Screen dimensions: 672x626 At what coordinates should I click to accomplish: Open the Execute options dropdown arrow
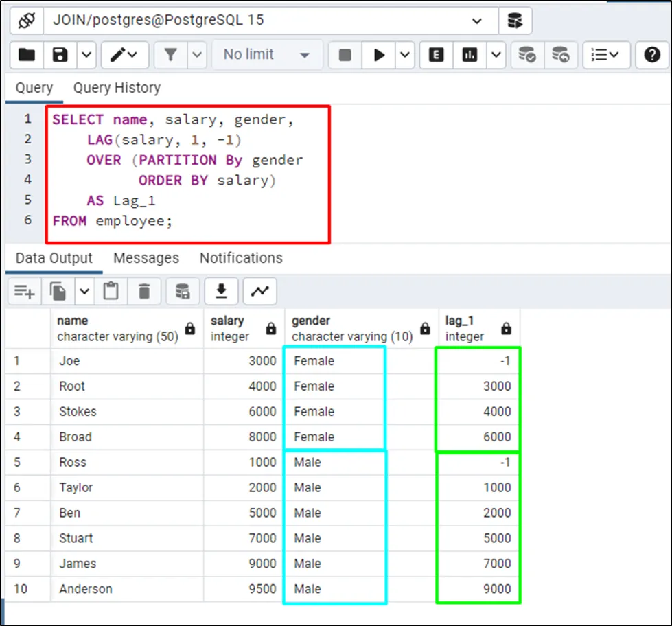coord(405,55)
